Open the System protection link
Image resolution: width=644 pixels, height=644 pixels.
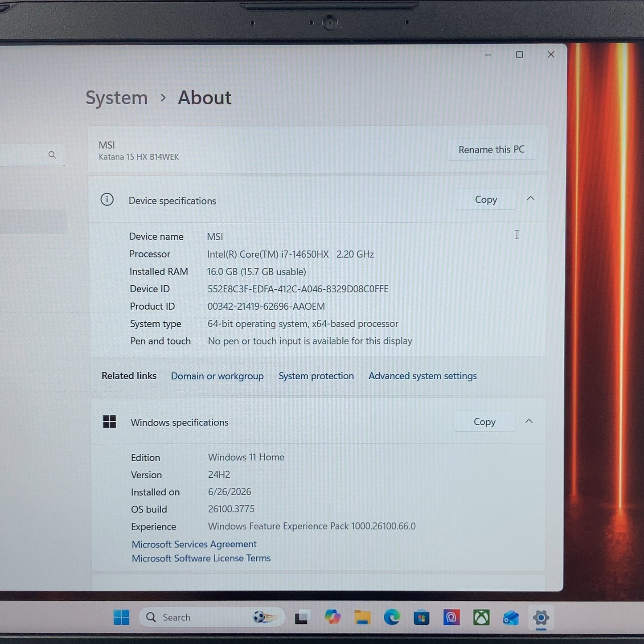(316, 376)
